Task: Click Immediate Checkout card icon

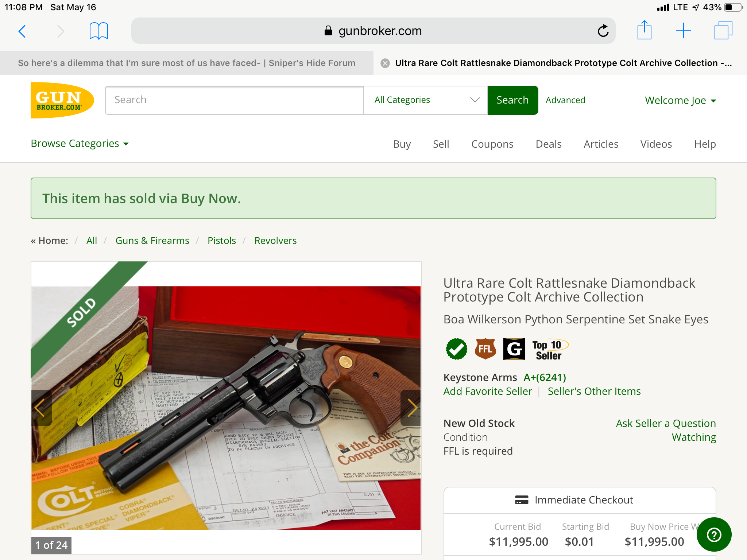Action: (522, 500)
